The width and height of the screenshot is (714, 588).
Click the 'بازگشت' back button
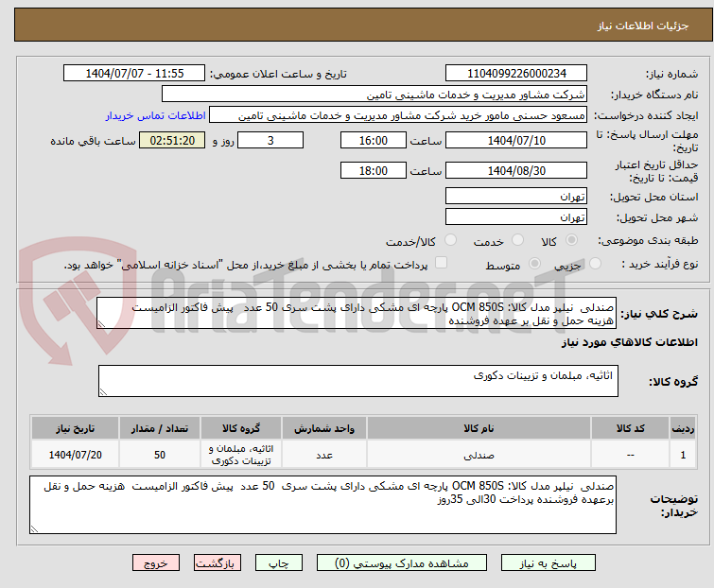217,562
